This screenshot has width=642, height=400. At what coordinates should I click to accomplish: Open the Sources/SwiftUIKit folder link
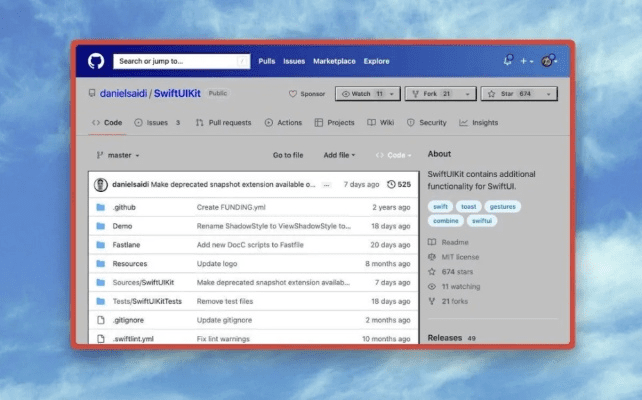pos(143,282)
